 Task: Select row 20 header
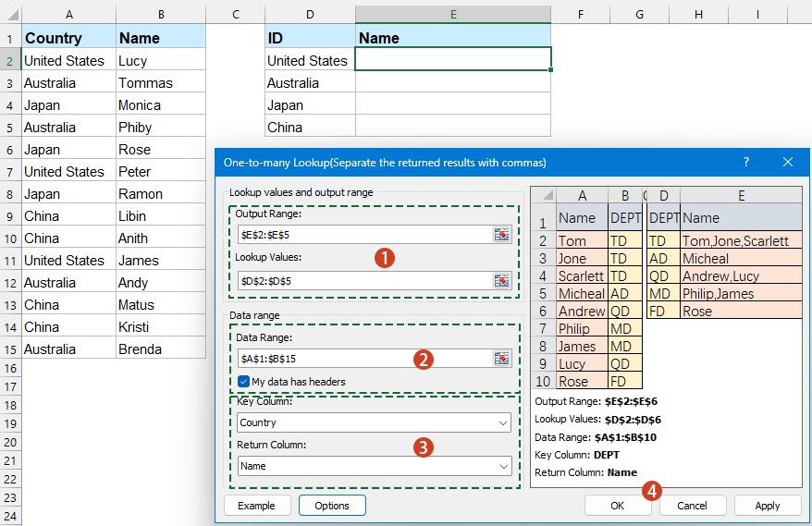point(10,442)
